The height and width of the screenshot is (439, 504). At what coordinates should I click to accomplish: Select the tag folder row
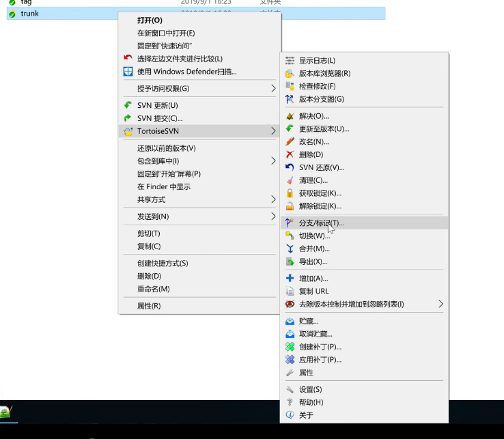pyautogui.click(x=196, y=3)
